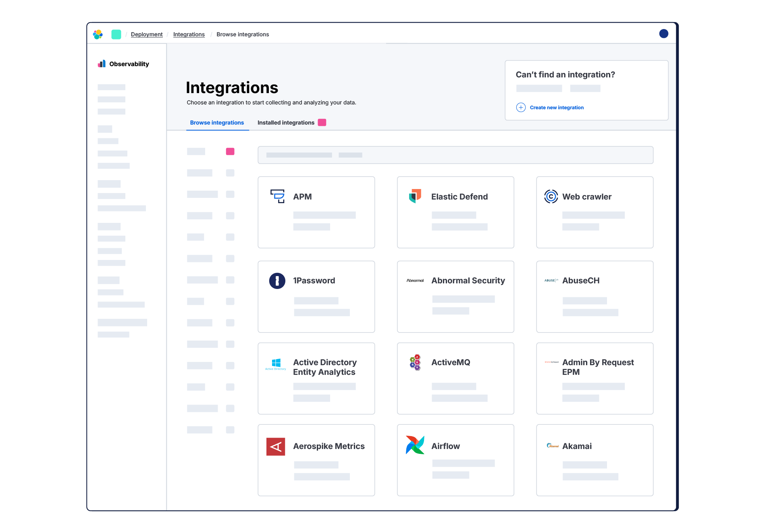Viewport: 765px width, 532px height.
Task: Click the Web crawler icon
Action: click(x=551, y=197)
